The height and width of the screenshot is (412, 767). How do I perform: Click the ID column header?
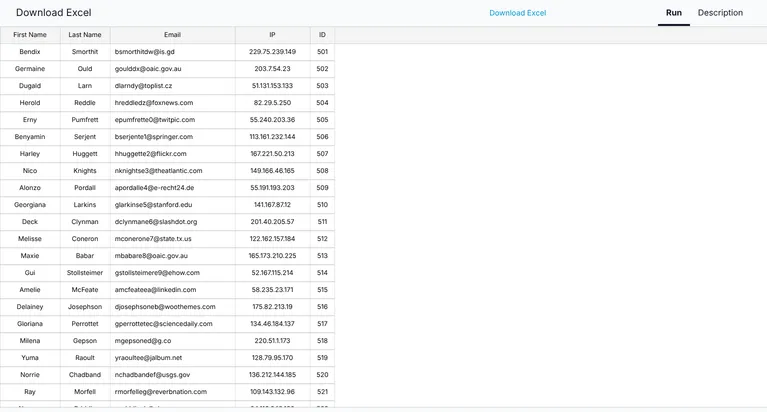click(322, 35)
